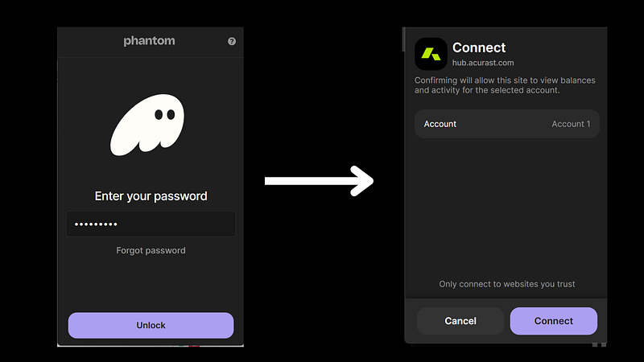The height and width of the screenshot is (362, 644).
Task: Click the Only connect to websites you trust notice
Action: pos(506,284)
